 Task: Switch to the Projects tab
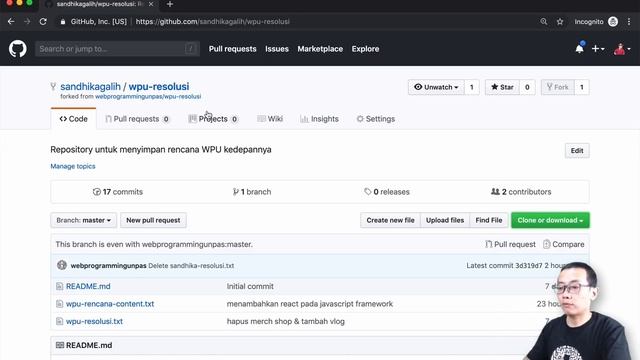pos(213,119)
